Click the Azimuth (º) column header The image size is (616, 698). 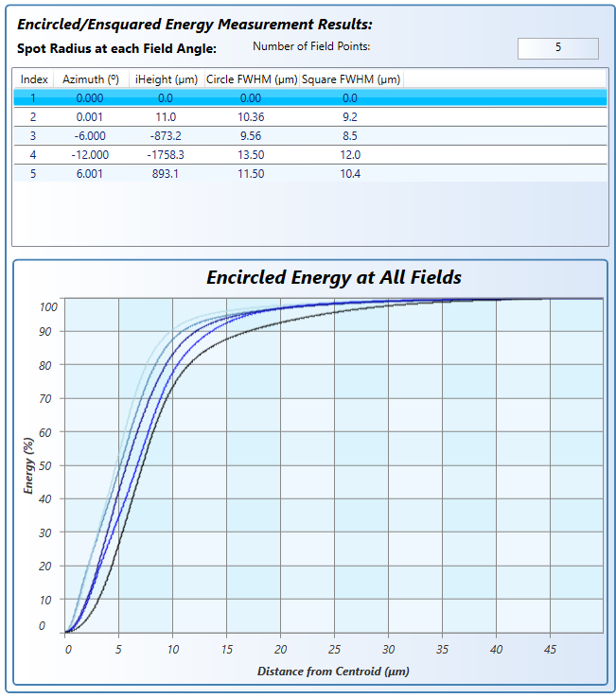coord(91,79)
